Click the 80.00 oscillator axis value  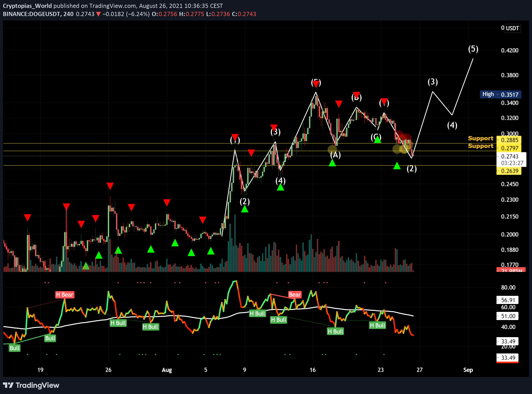pyautogui.click(x=508, y=287)
